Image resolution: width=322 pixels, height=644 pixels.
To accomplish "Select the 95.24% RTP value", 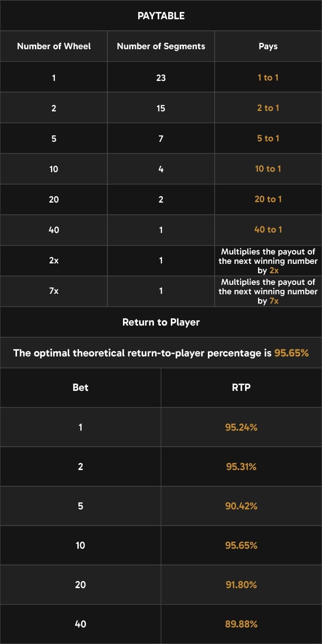I will point(241,427).
